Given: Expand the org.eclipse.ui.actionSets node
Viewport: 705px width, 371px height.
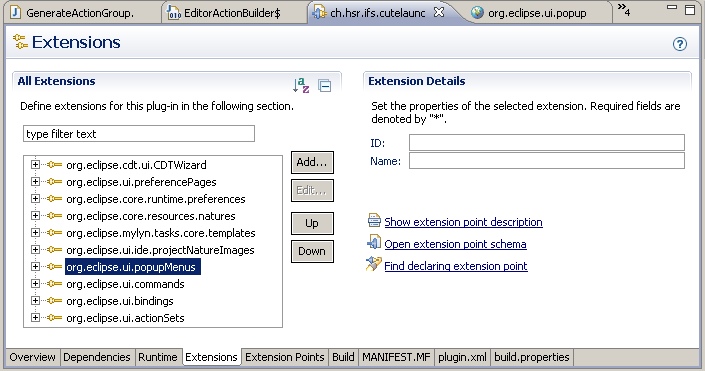Looking at the screenshot, I should pyautogui.click(x=35, y=317).
